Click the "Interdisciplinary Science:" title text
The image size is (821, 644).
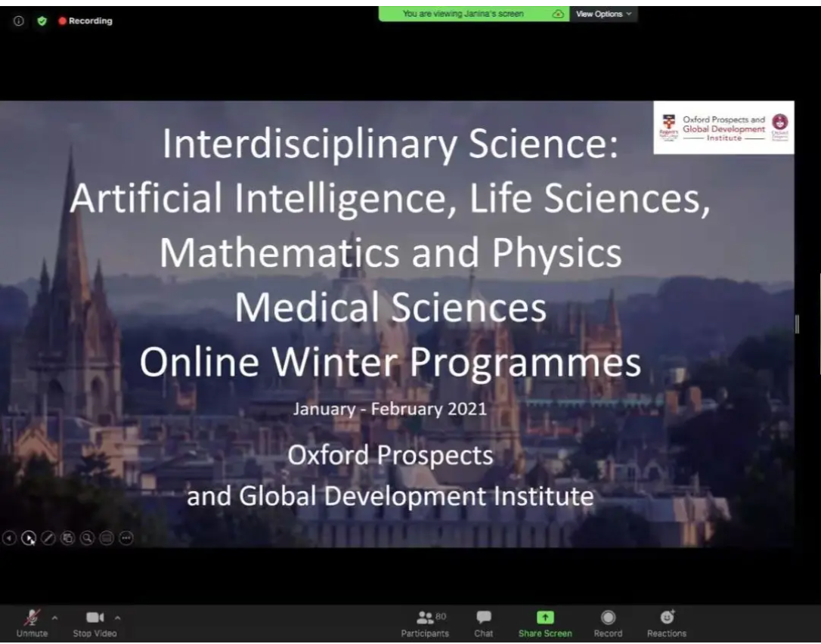pyautogui.click(x=390, y=144)
